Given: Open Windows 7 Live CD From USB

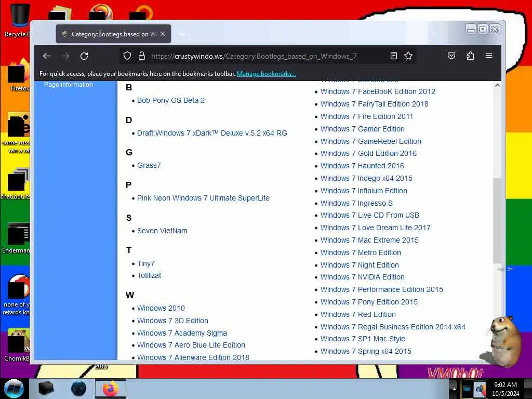Looking at the screenshot, I should pyautogui.click(x=369, y=215).
